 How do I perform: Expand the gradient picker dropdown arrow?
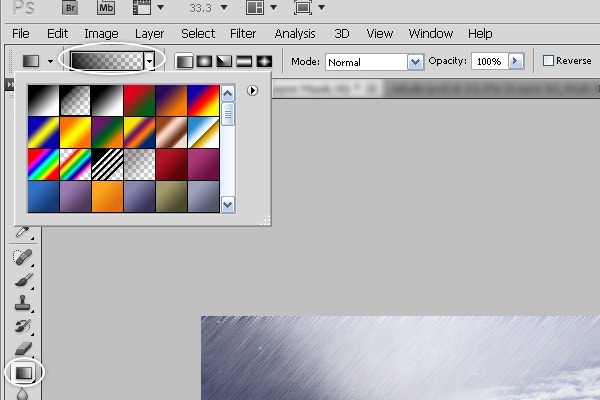tap(150, 61)
